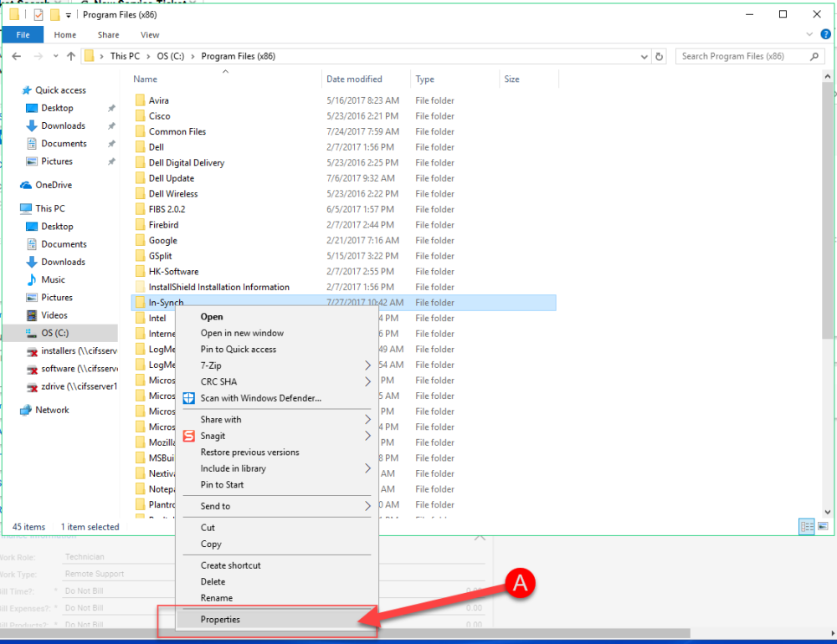Click the Windows Defender shield icon

188,398
